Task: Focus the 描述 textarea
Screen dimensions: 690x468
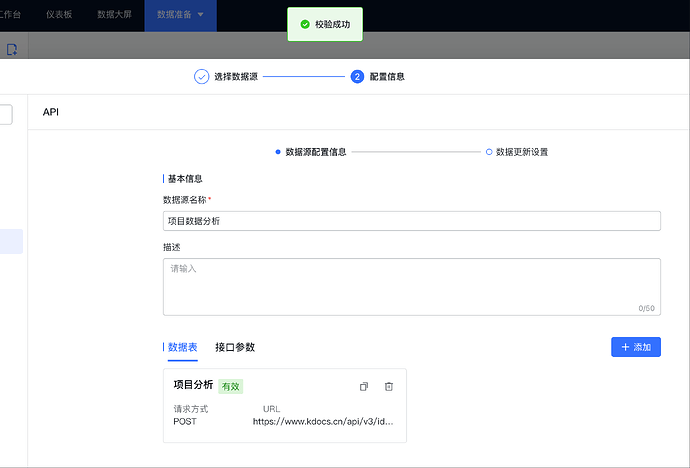Action: 411,287
